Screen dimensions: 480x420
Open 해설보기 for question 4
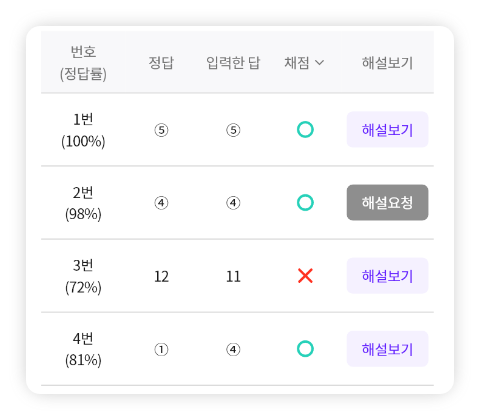tap(387, 349)
